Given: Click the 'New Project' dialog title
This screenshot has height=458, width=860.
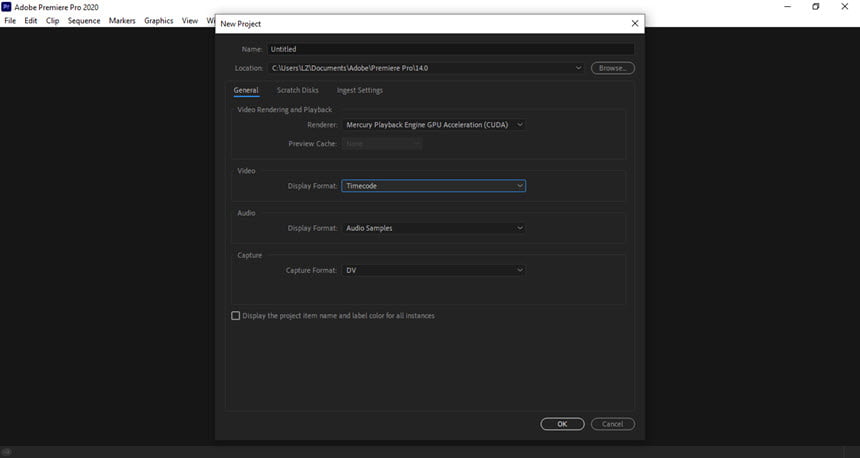Looking at the screenshot, I should (x=240, y=24).
